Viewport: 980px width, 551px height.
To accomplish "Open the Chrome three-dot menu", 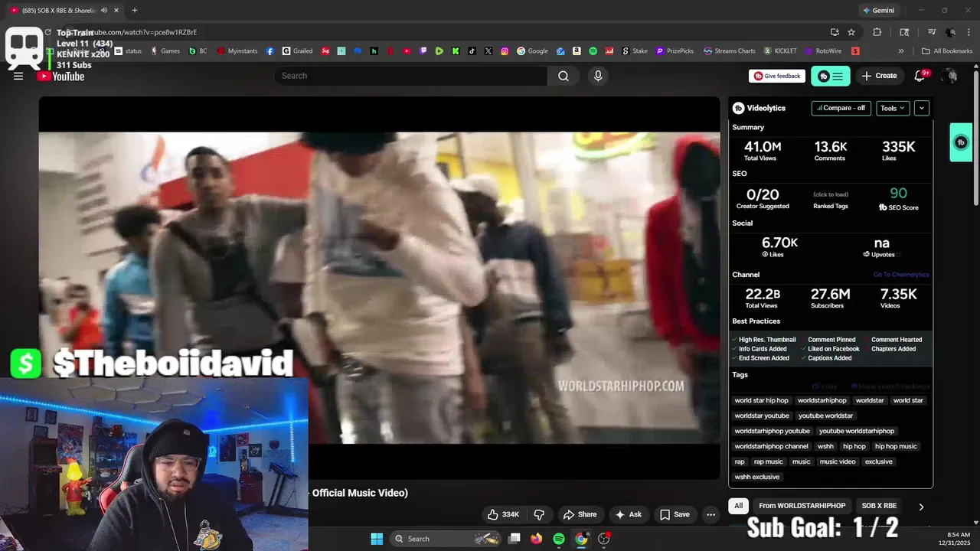I will point(969,32).
